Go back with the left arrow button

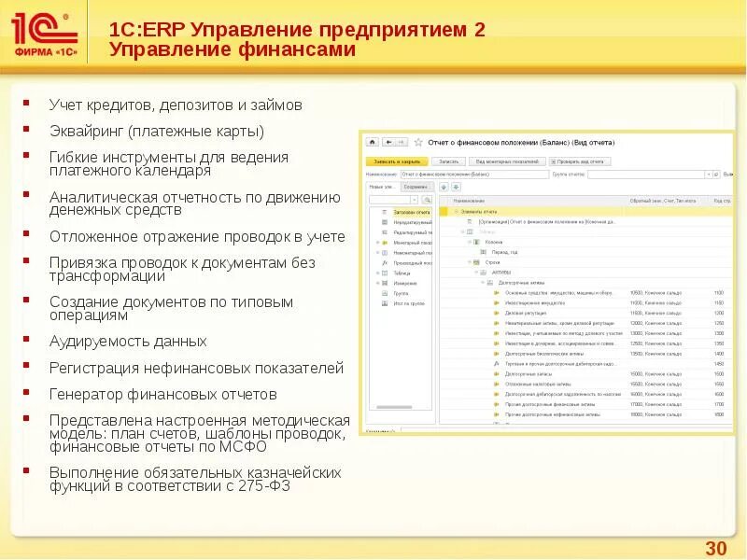[x=388, y=142]
